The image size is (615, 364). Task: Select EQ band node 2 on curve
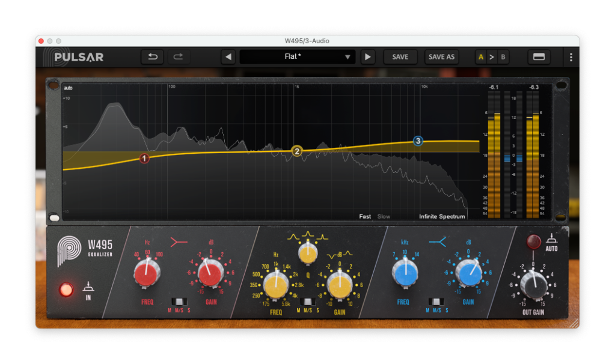(297, 151)
